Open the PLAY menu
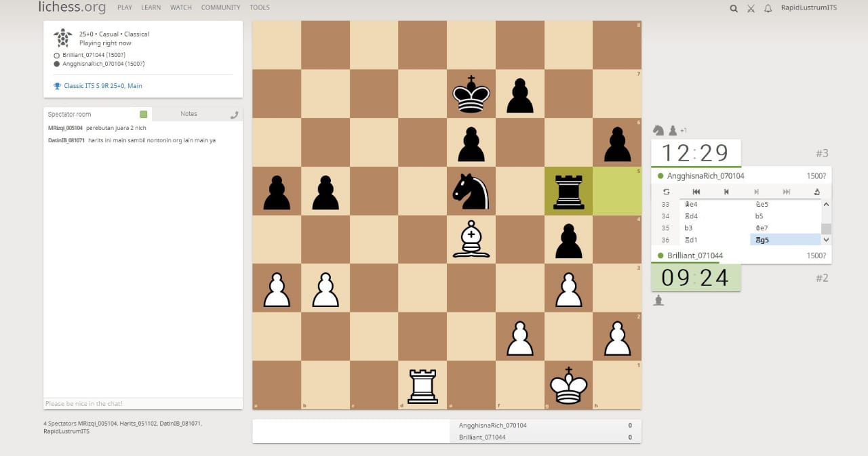Screen dimensions: 868x456 [x=125, y=7]
